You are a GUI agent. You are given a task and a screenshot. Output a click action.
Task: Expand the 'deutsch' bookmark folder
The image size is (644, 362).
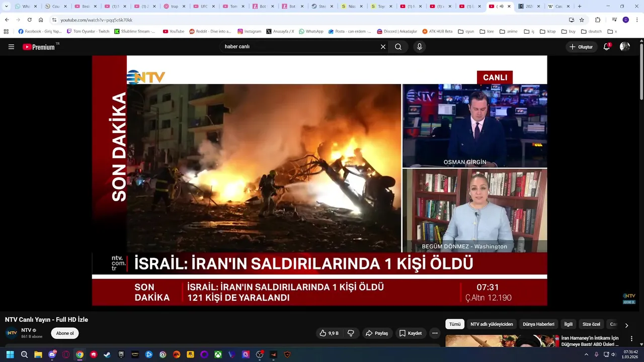591,31
